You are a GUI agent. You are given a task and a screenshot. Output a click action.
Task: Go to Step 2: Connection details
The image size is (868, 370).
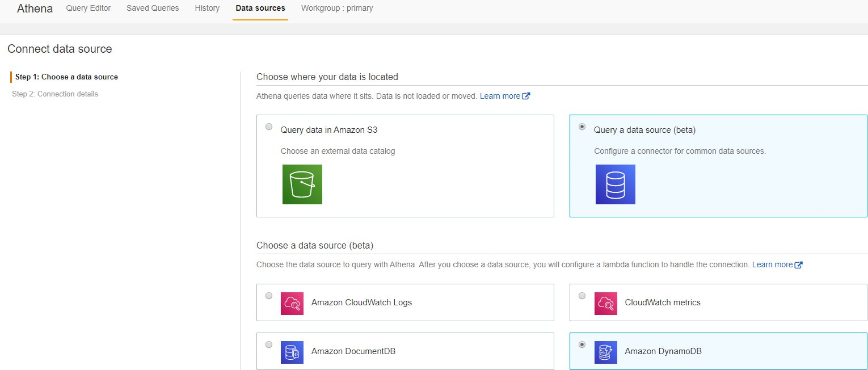point(55,94)
